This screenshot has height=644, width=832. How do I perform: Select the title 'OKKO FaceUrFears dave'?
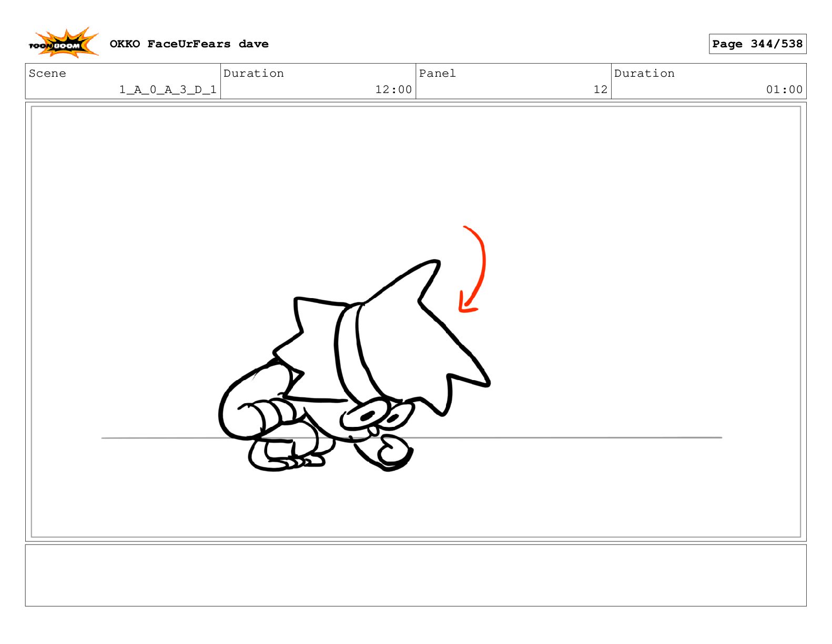tap(189, 44)
